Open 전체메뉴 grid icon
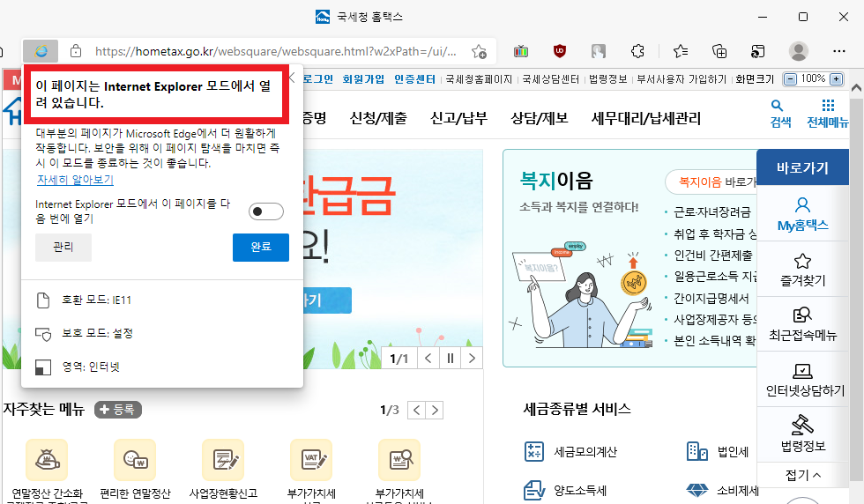864x504 pixels. pos(828,105)
